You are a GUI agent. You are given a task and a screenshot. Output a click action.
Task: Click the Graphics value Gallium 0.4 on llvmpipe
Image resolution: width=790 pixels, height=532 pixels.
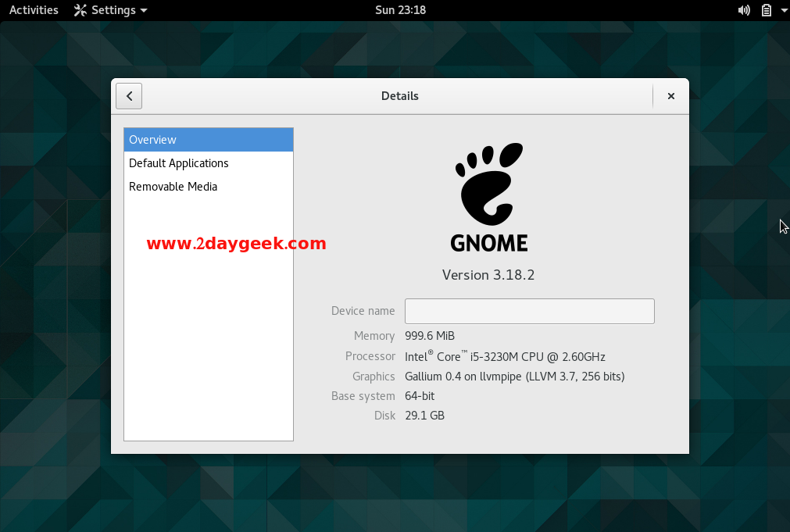(x=514, y=377)
